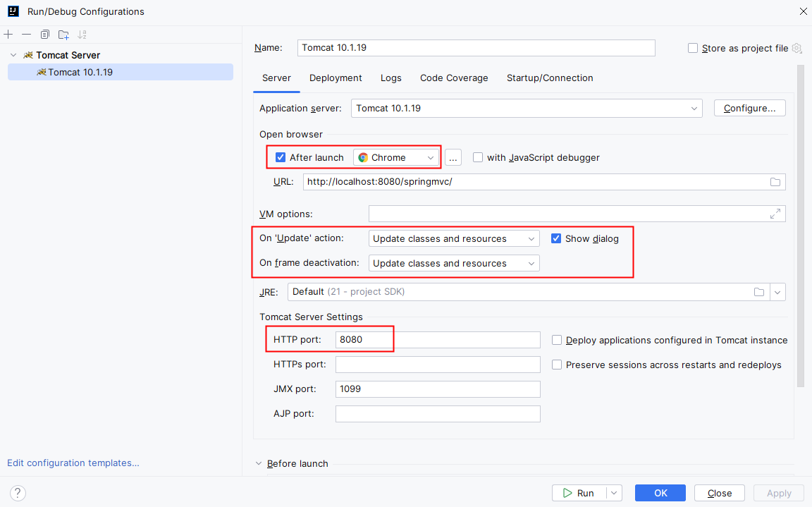Open the On 'Update' action dropdown

click(x=454, y=239)
